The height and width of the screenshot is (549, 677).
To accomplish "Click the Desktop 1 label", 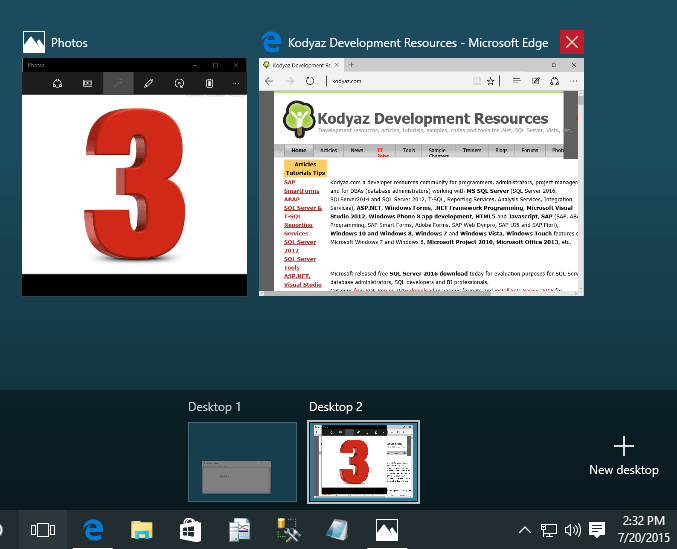I will pyautogui.click(x=215, y=407).
